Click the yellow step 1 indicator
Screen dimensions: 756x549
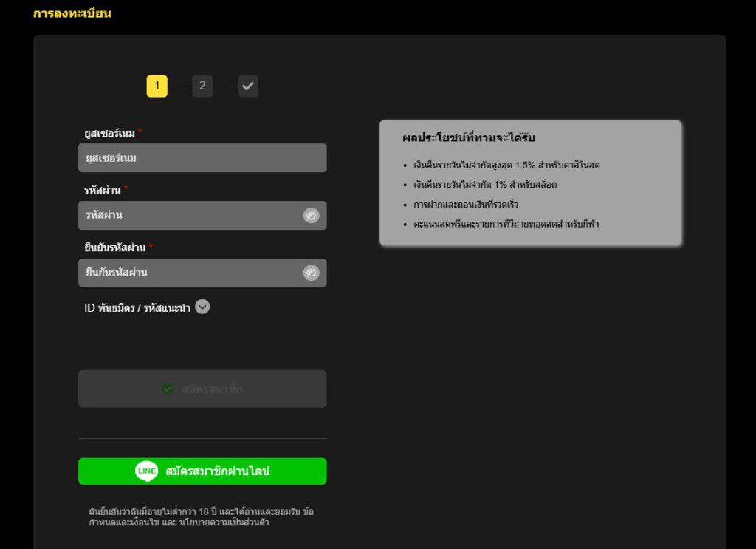pyautogui.click(x=157, y=86)
